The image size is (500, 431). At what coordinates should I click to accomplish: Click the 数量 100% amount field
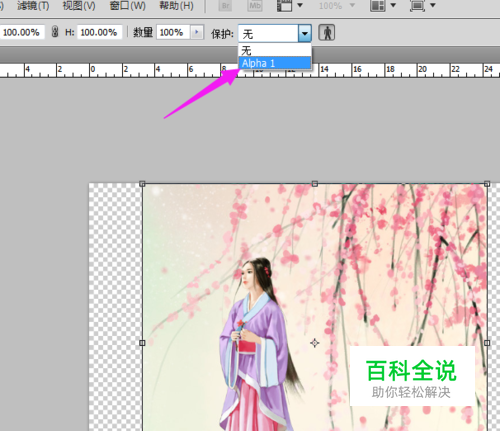(173, 32)
